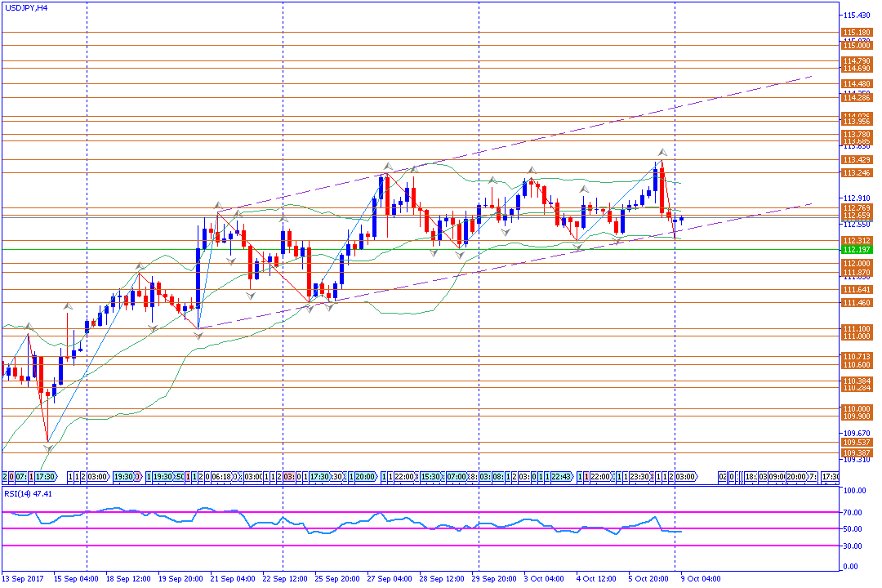Click the 25 Sep 20:00 date label
Screen dimensions: 882x588
pyautogui.click(x=337, y=578)
